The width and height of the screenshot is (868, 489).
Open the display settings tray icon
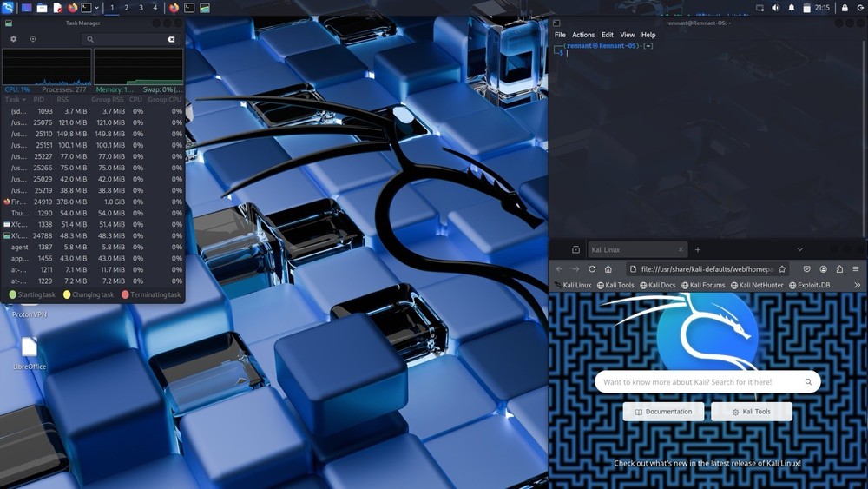click(760, 8)
